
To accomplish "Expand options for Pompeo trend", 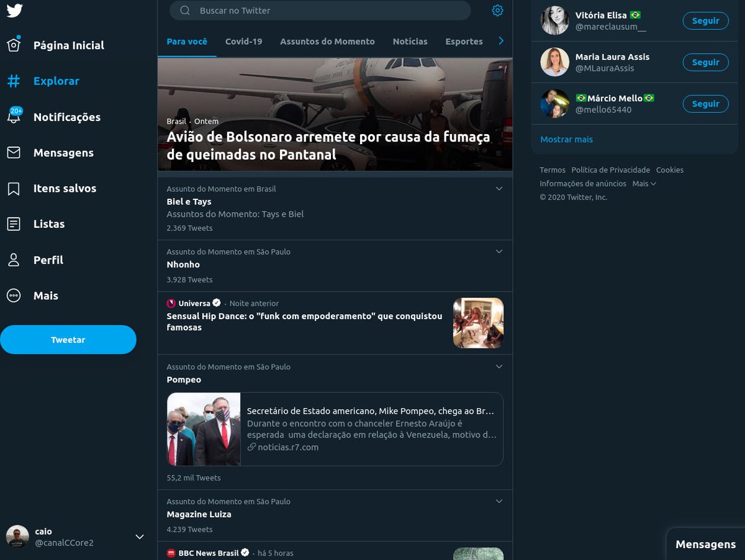I will tap(499, 366).
